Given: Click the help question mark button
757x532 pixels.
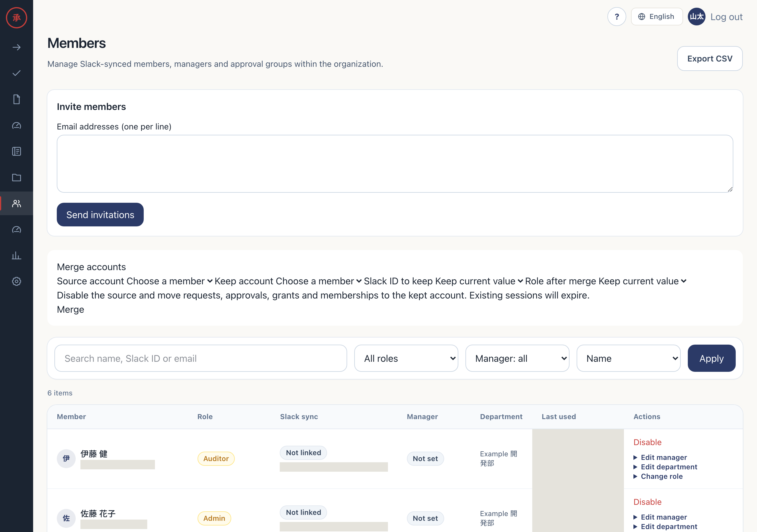Looking at the screenshot, I should pyautogui.click(x=617, y=17).
